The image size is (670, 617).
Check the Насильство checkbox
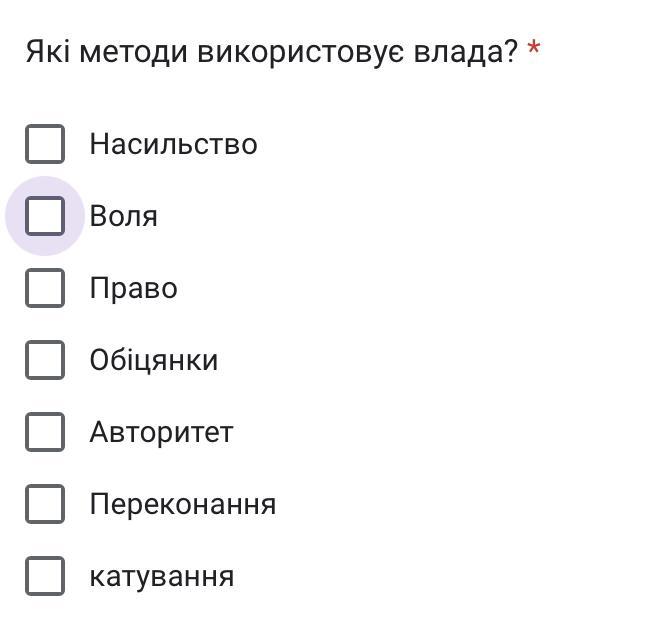click(45, 144)
